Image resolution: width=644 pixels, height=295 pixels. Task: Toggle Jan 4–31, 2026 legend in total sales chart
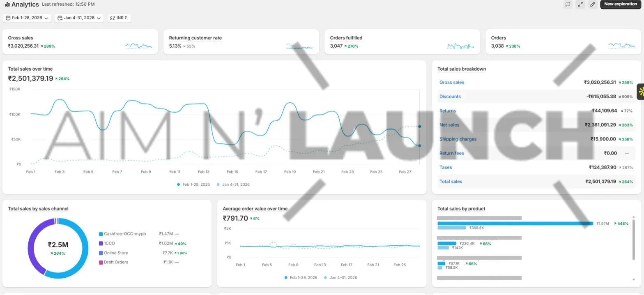[233, 184]
